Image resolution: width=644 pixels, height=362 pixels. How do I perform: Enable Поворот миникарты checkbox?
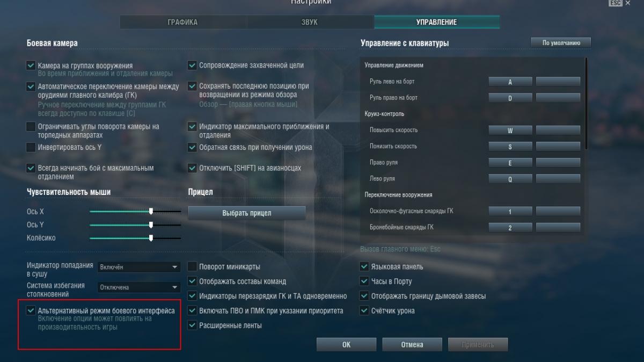(192, 266)
